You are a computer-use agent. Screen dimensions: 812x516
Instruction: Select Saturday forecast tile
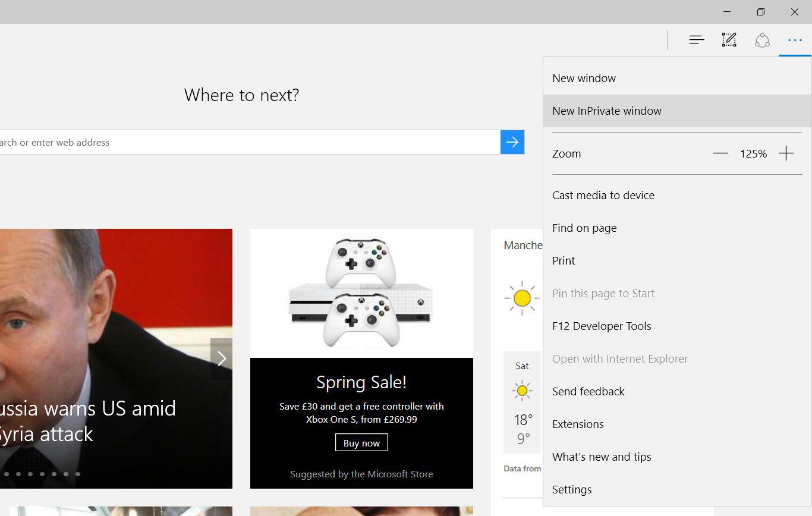pos(522,402)
